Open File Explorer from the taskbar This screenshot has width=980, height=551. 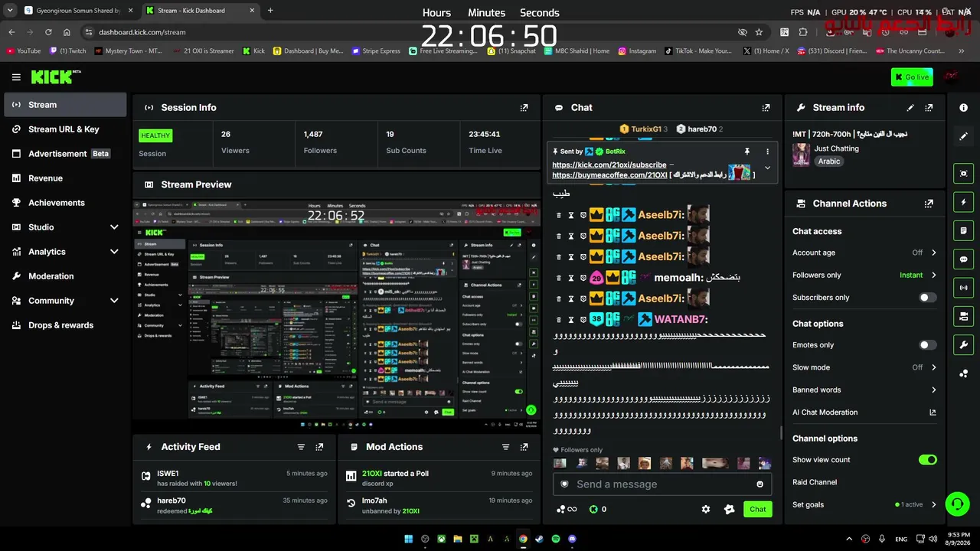coord(458,539)
